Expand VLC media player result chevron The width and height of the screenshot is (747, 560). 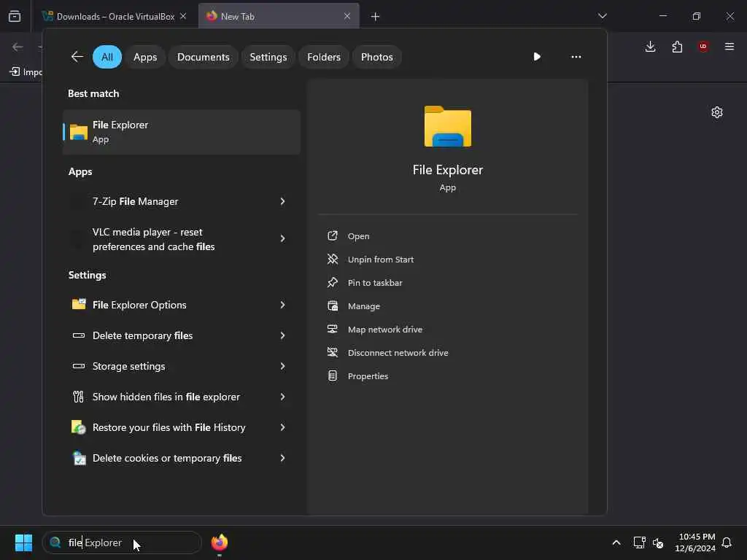282,238
